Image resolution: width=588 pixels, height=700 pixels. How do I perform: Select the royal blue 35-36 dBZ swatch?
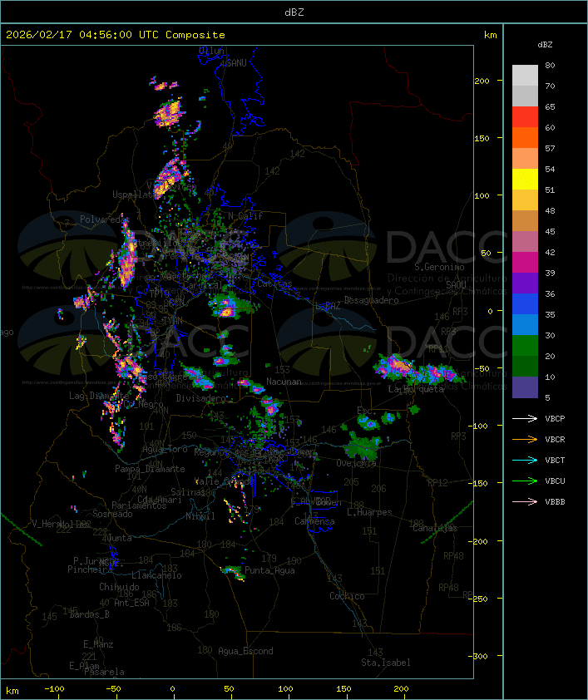(x=525, y=304)
